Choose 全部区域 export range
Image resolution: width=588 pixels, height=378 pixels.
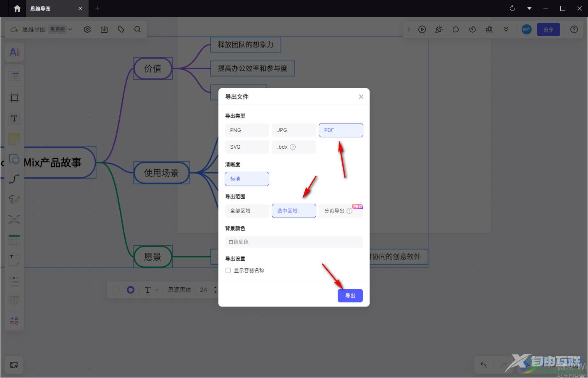coord(247,211)
